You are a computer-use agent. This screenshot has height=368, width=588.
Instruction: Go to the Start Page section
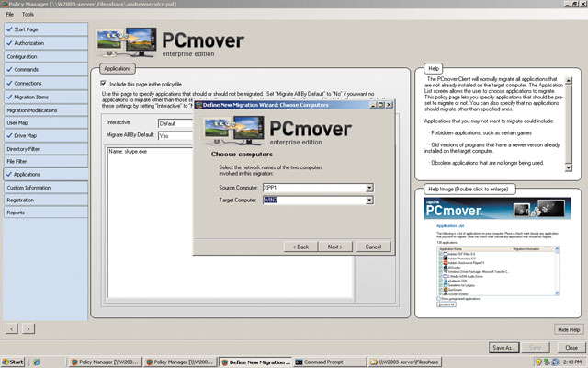coord(46,29)
